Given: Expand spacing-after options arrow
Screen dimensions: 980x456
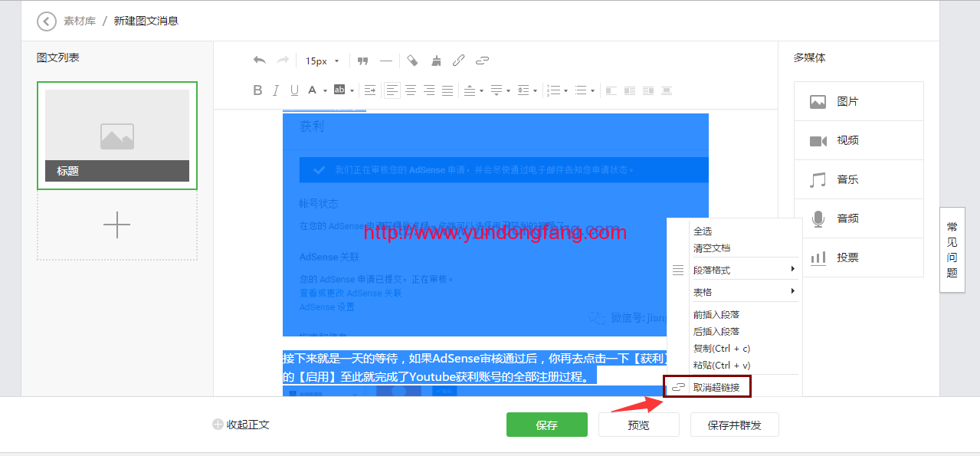Looking at the screenshot, I should coord(508,90).
